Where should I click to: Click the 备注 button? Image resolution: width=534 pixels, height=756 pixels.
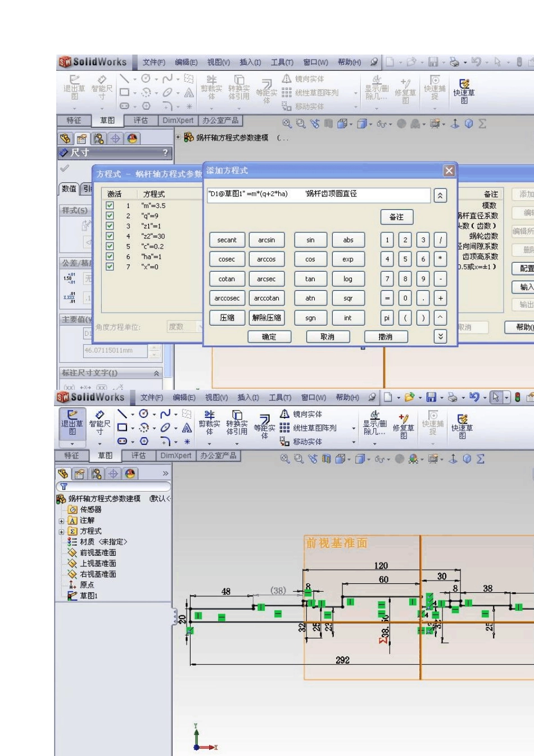[397, 217]
